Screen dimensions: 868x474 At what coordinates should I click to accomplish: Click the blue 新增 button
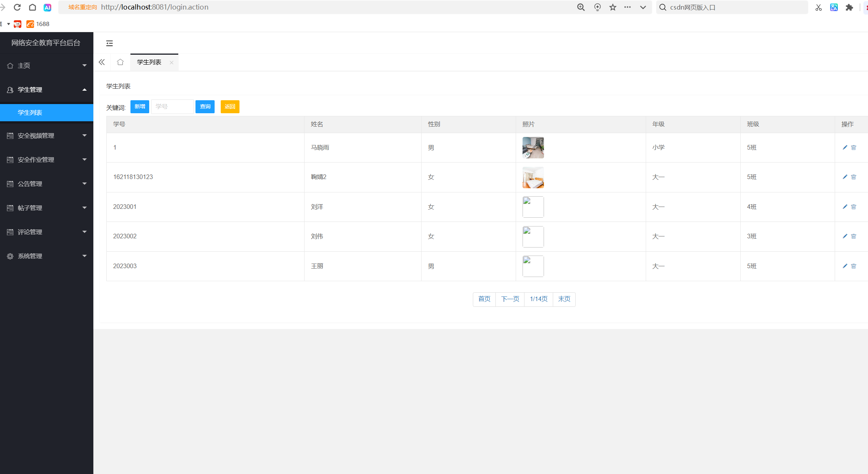pyautogui.click(x=140, y=107)
